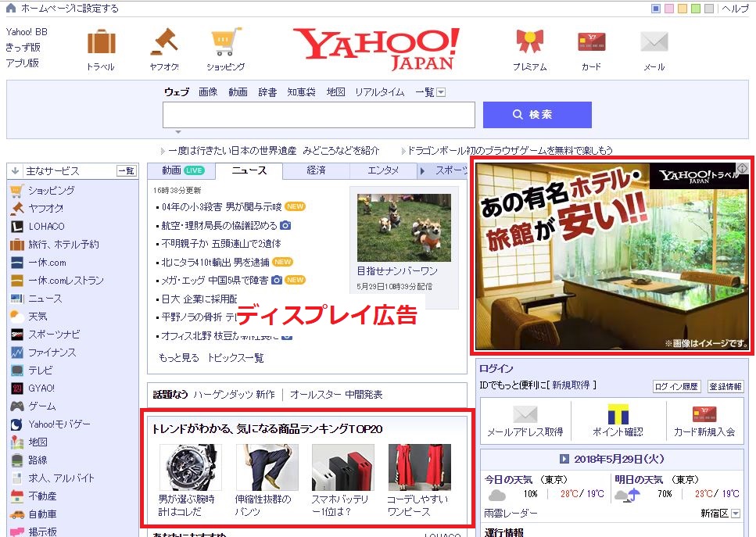Image resolution: width=756 pixels, height=537 pixels.
Task: Click the 検索 search button
Action: pyautogui.click(x=537, y=115)
